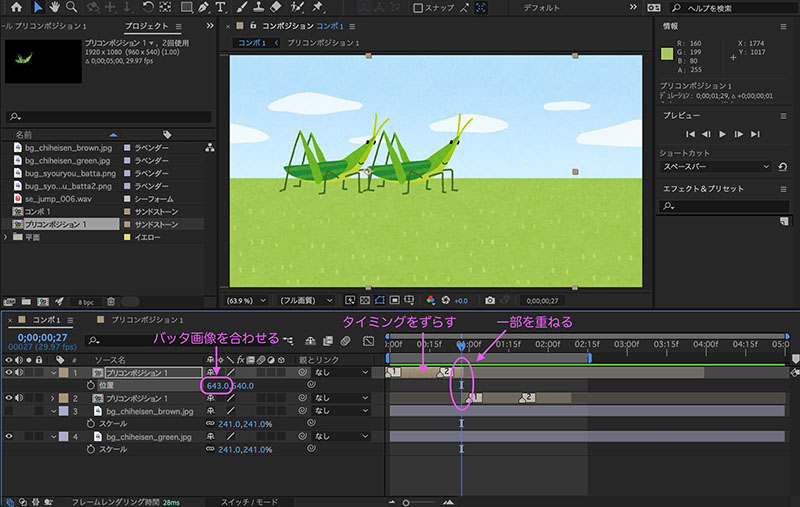800x507 pixels.
Task: Toggle position stopwatch for 位置 property
Action: 91,385
